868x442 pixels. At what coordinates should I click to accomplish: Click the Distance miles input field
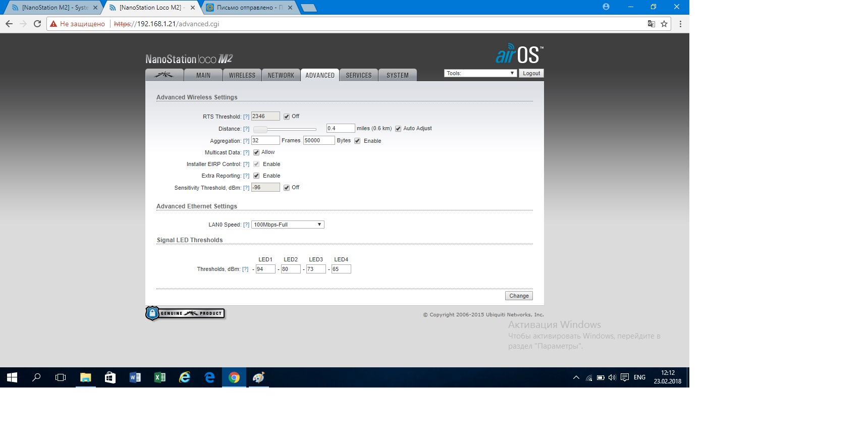(341, 128)
